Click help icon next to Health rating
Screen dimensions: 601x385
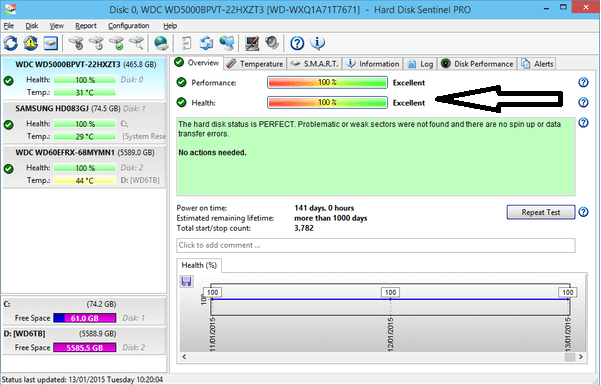pos(583,102)
